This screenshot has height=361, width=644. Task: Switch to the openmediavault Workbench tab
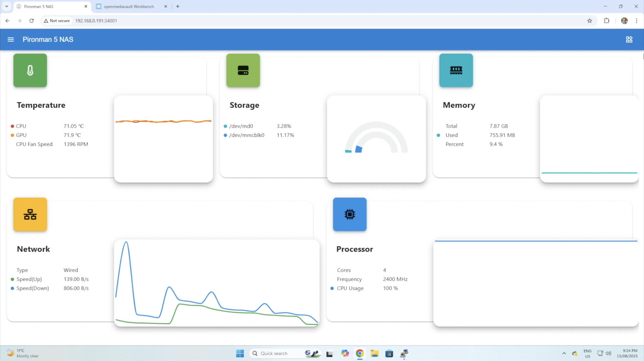[x=129, y=7]
